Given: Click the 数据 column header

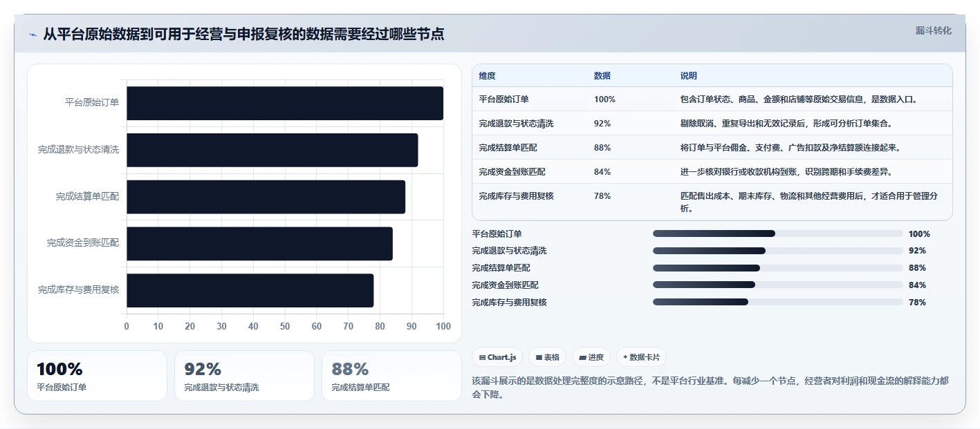Looking at the screenshot, I should [x=602, y=76].
